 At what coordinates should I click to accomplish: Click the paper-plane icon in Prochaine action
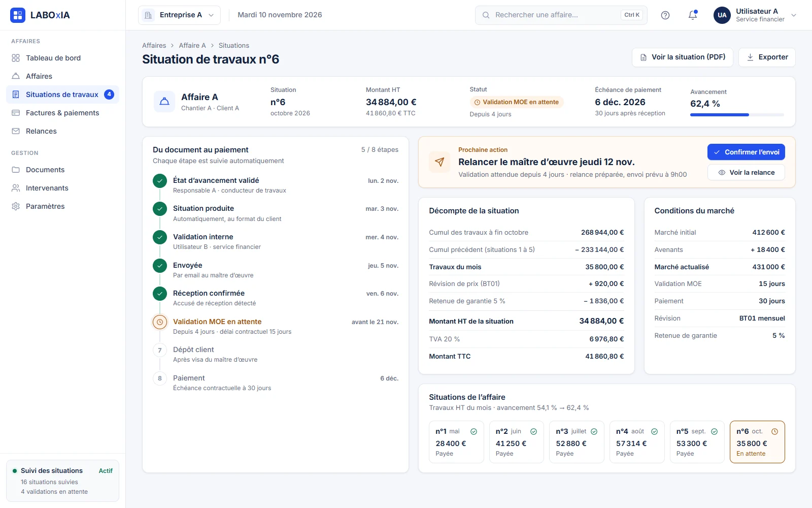[439, 162]
